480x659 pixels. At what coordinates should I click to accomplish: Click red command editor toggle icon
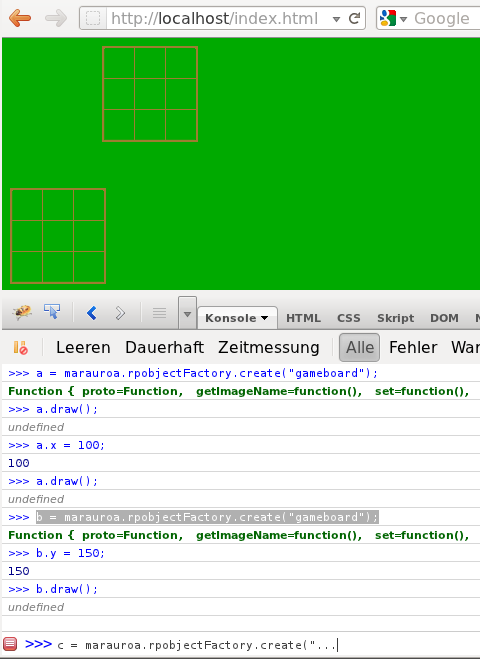(x=10, y=644)
